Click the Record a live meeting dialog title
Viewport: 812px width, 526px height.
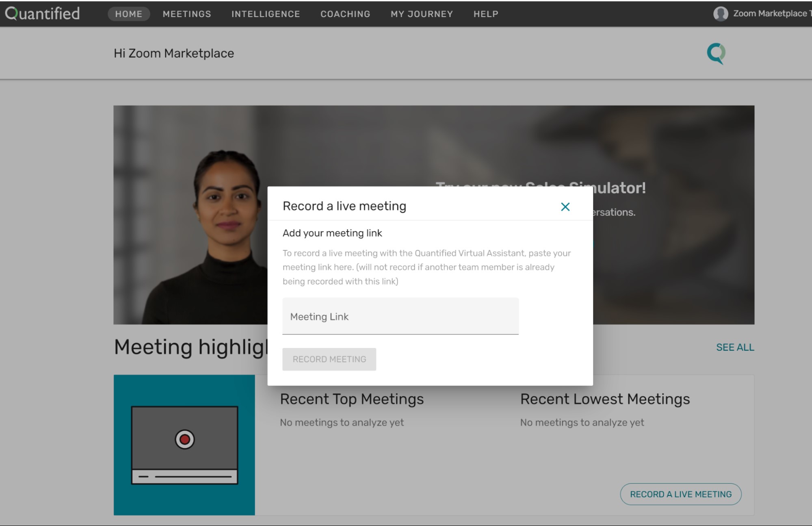(344, 206)
